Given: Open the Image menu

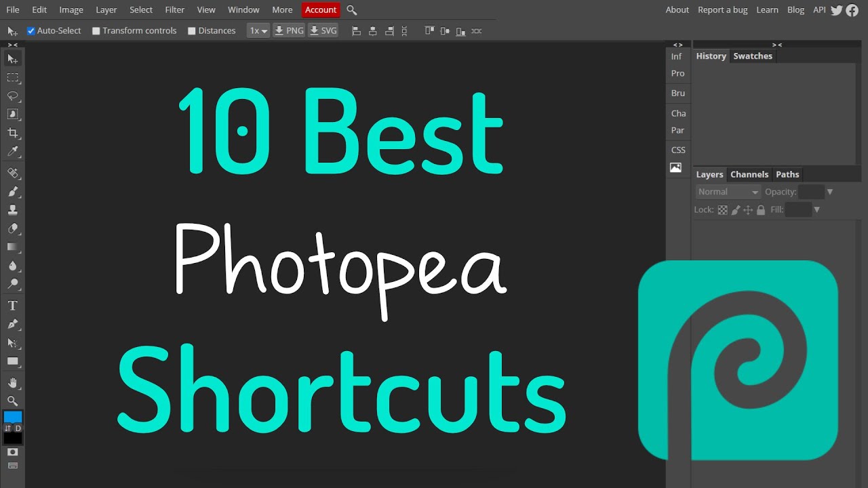Looking at the screenshot, I should (x=71, y=9).
